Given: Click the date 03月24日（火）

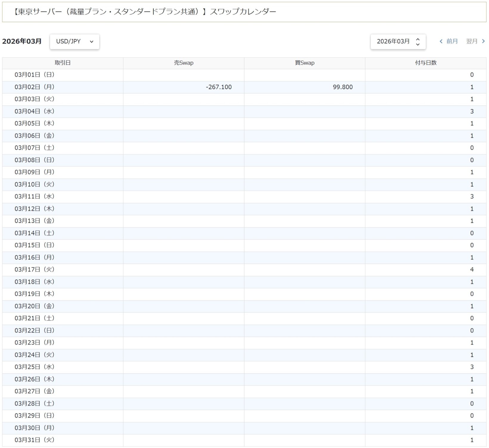Looking at the screenshot, I should pyautogui.click(x=35, y=355).
